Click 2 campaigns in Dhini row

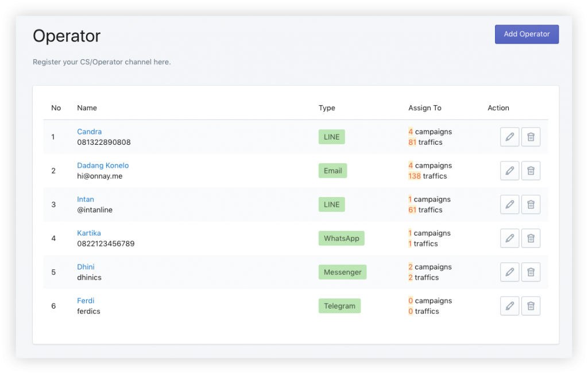(x=430, y=267)
